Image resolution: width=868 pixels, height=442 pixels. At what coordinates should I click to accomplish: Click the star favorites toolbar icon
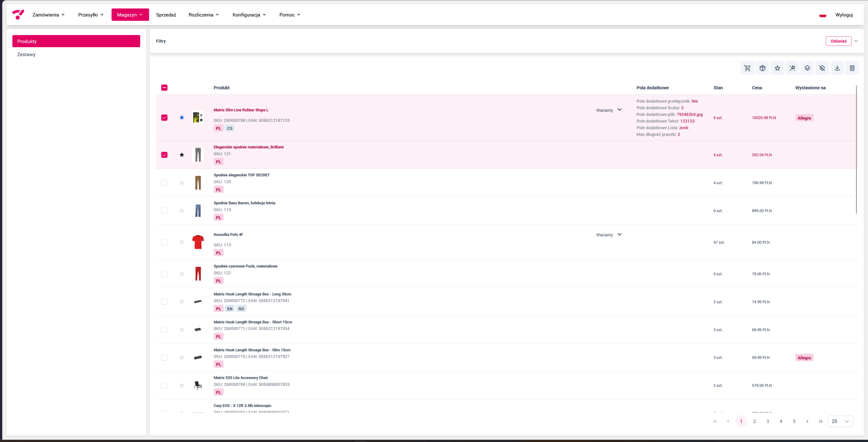pos(777,68)
